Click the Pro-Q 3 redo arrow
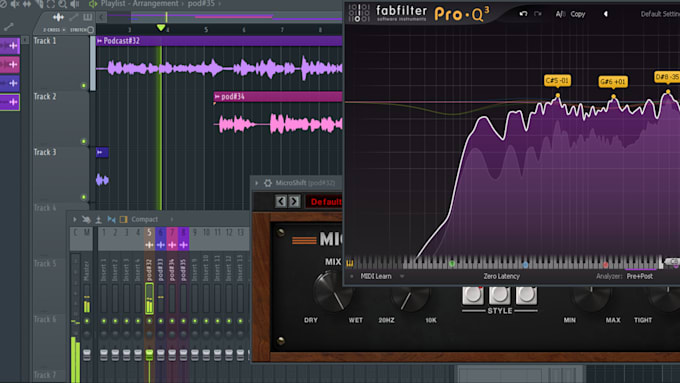 click(538, 14)
